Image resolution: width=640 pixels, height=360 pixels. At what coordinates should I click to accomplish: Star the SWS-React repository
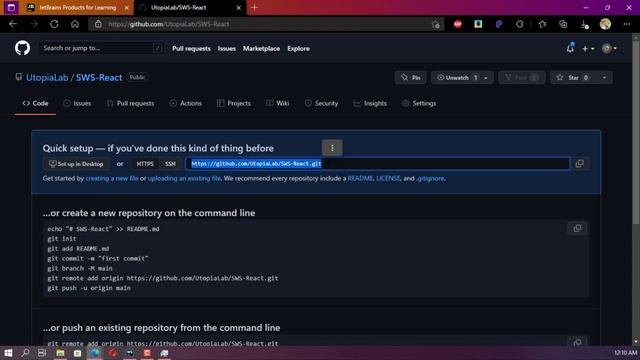(573, 78)
